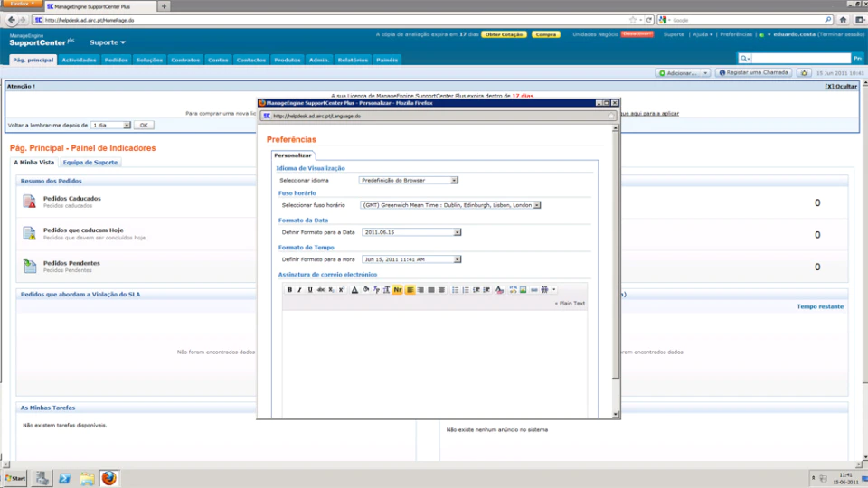Switch signature editor to Plain Text
This screenshot has height=488, width=868.
571,304
